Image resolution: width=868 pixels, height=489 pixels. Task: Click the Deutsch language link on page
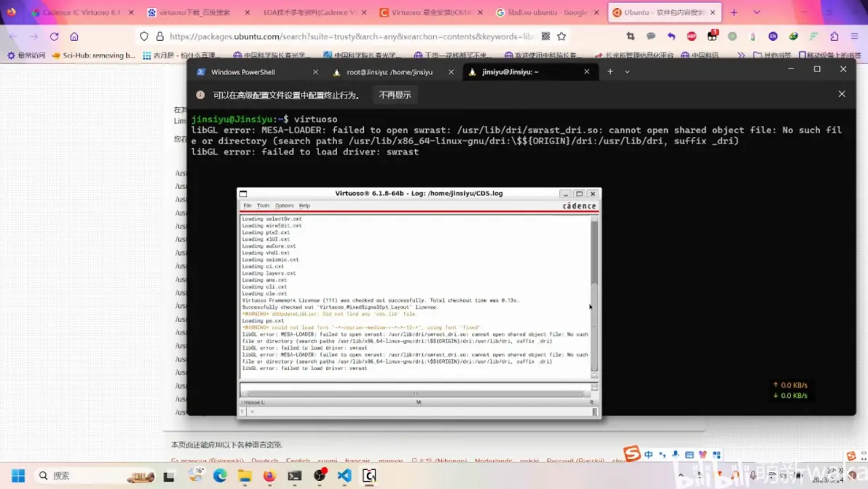click(264, 461)
